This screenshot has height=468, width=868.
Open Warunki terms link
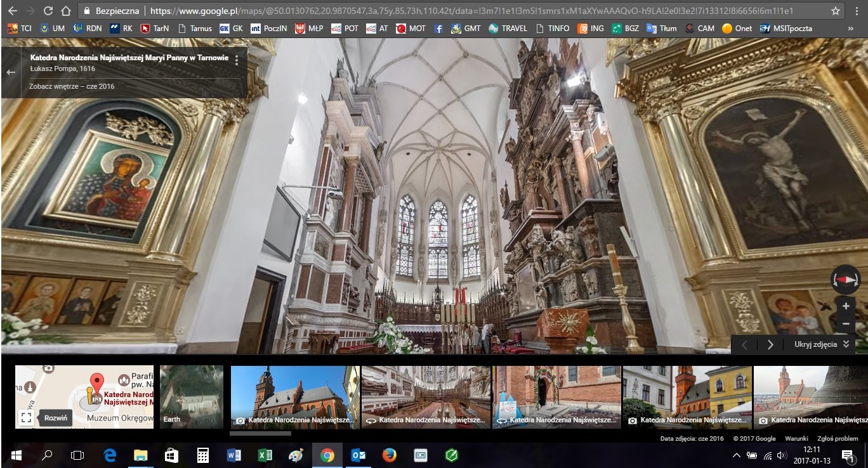(x=796, y=438)
